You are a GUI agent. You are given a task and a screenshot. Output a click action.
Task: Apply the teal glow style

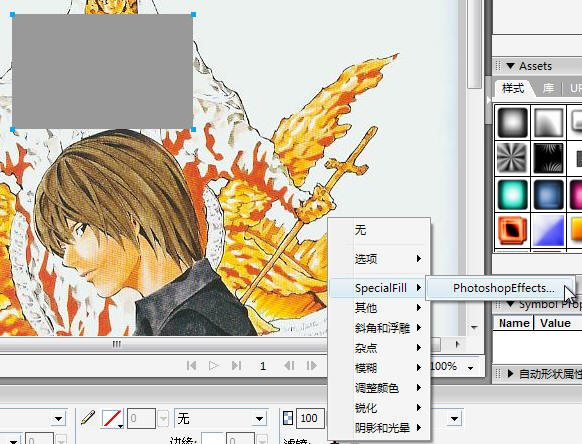[513, 195]
